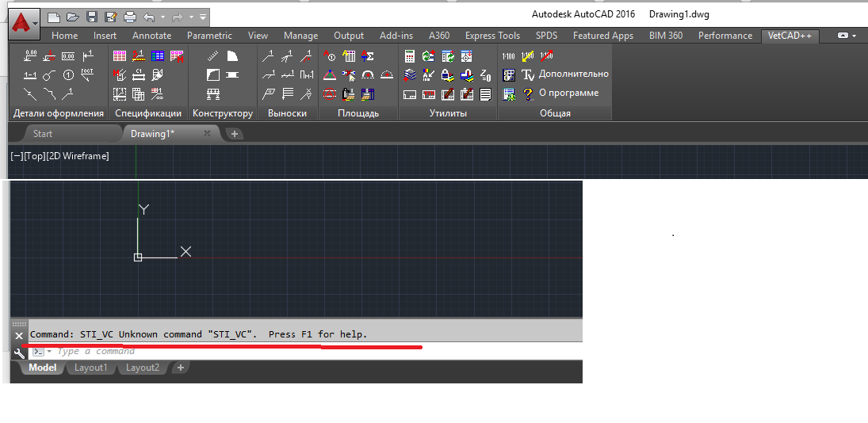Screen dimensions: 868x423
Task: Expand the Детали оформления panel title
Action: click(x=58, y=113)
